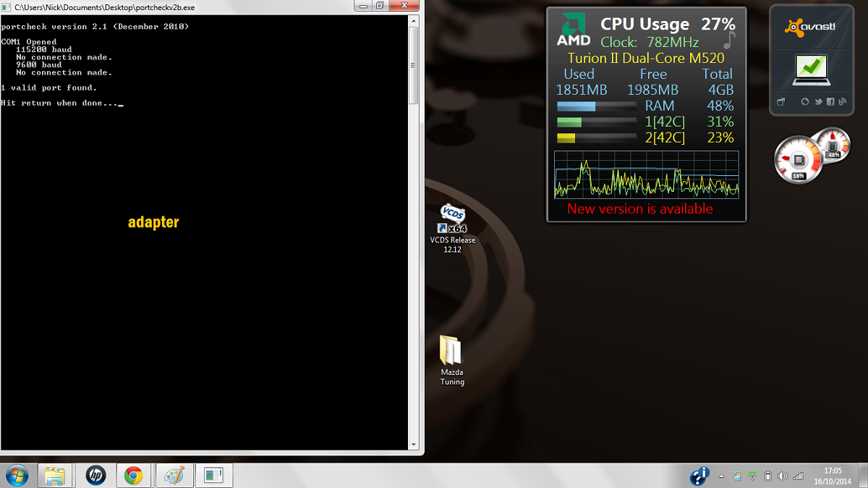The height and width of the screenshot is (488, 868).
Task: Click the CPU meter gauge showing 18%
Action: click(x=797, y=159)
